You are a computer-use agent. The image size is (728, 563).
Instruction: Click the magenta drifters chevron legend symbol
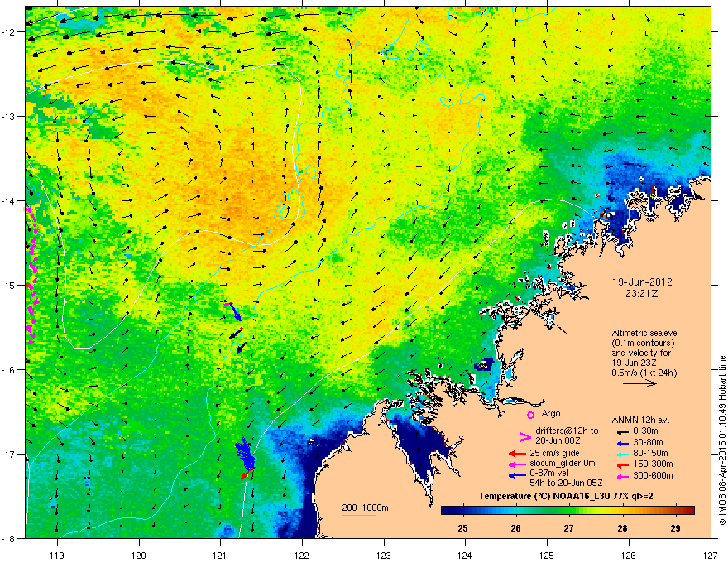pos(524,437)
